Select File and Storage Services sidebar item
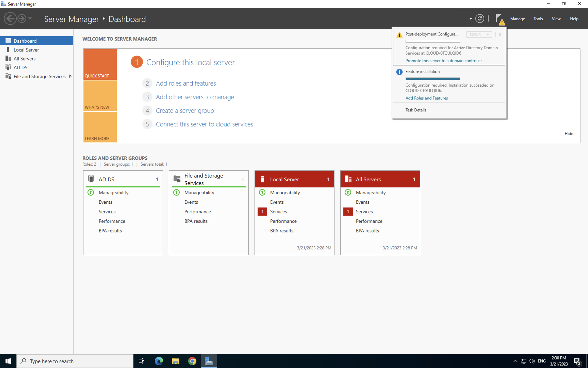The height and width of the screenshot is (368, 588). point(37,76)
